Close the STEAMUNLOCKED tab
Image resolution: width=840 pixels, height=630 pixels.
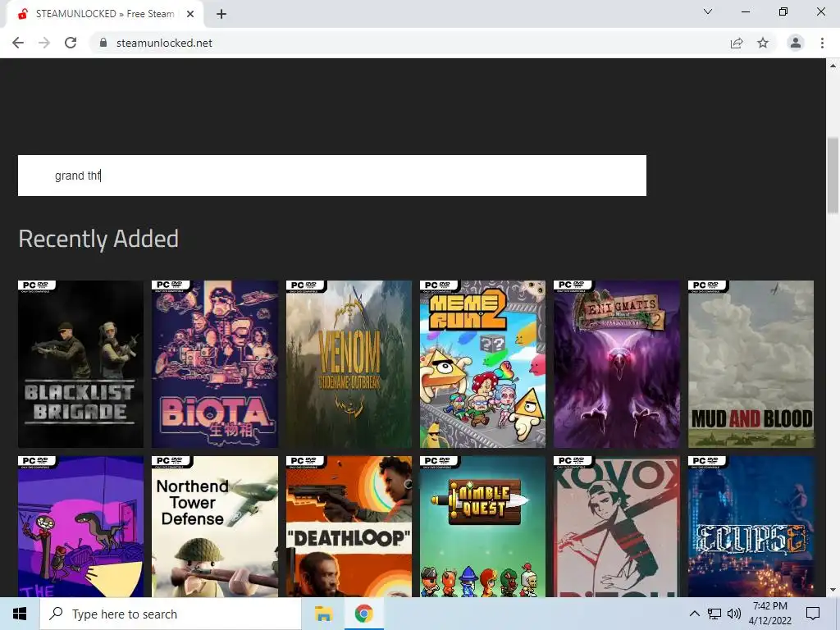click(190, 14)
